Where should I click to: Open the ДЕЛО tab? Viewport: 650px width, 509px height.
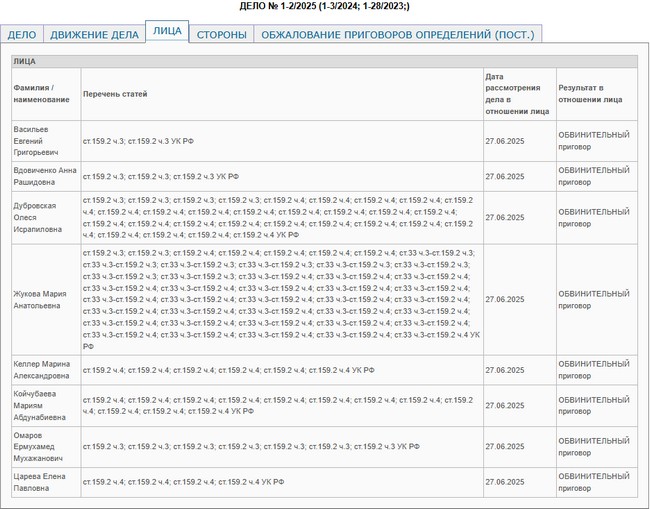click(x=22, y=34)
